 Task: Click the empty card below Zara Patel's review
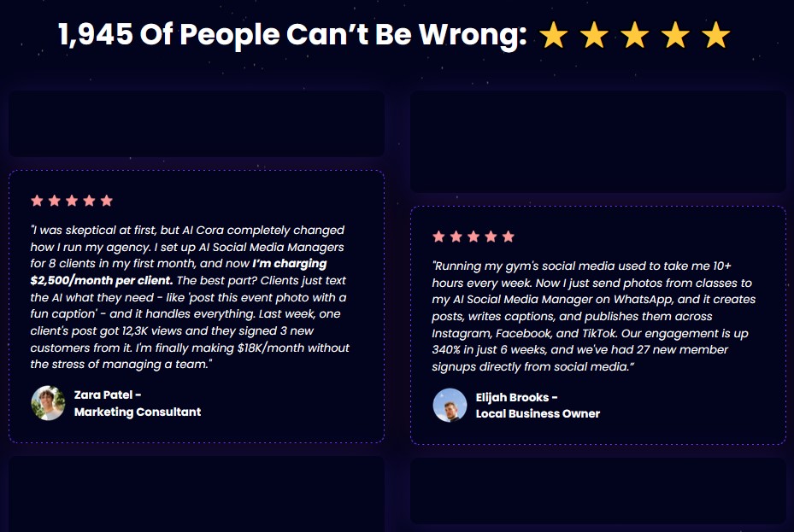(196, 494)
